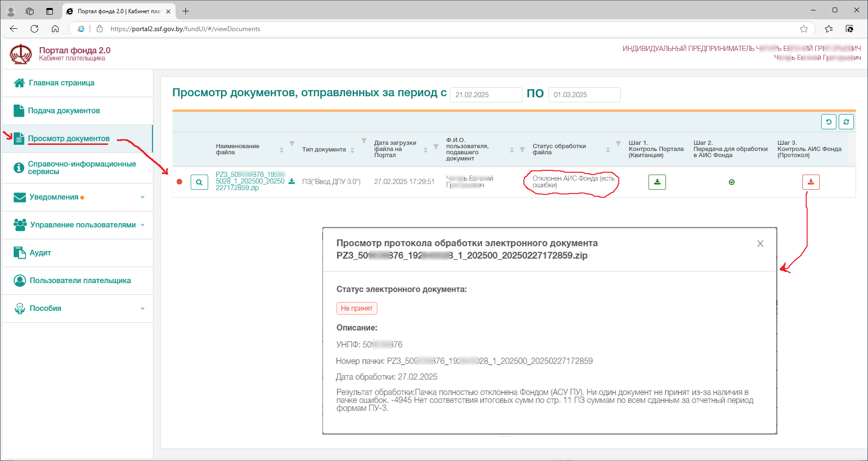Screen dimensions: 868x461
Task: Close the protocol viewing dialog
Action: point(760,243)
